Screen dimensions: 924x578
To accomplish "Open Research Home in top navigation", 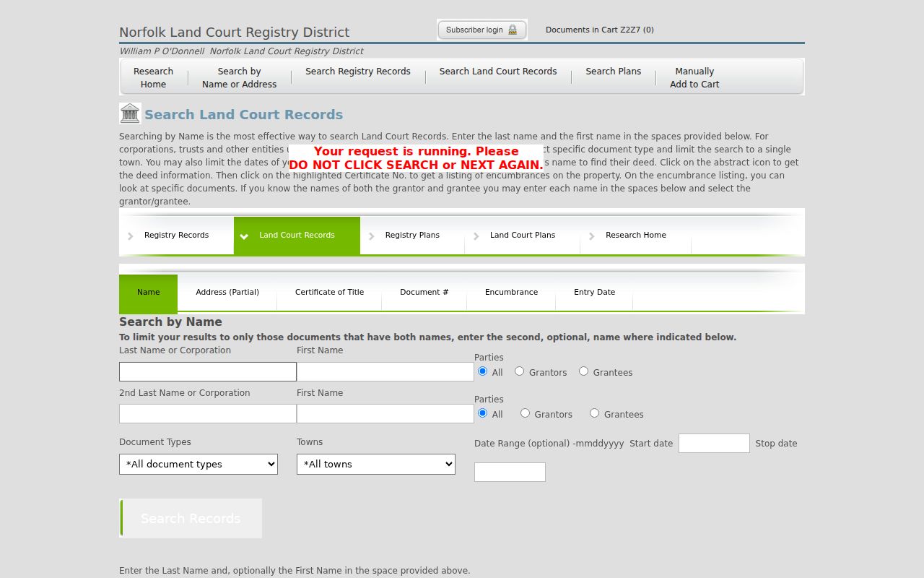I will 153,77.
